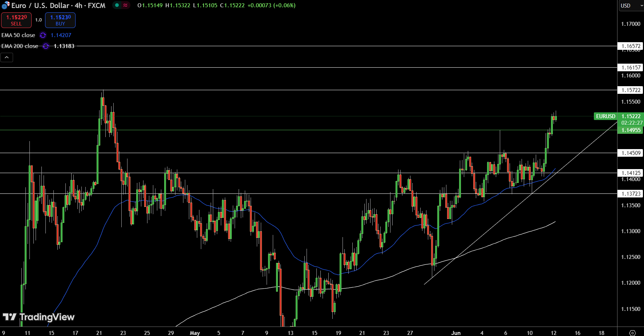
Task: Click the green market status dot
Action: coord(117,5)
